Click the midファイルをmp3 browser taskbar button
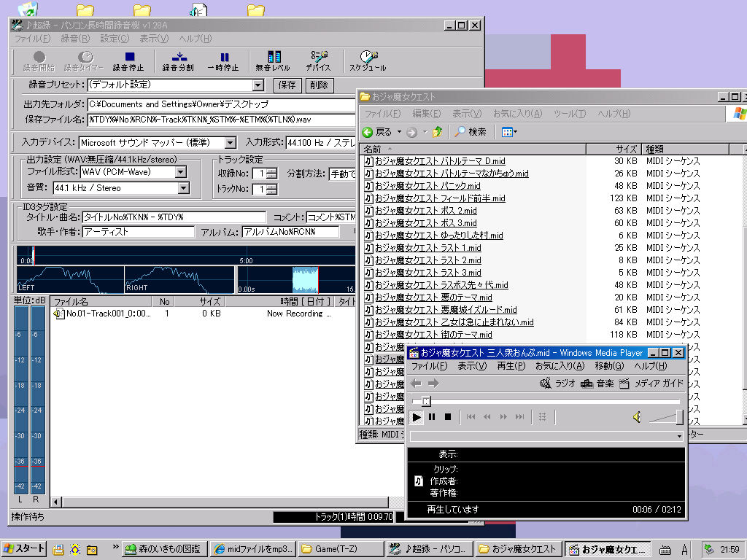Image resolution: width=747 pixels, height=560 pixels. [x=253, y=549]
